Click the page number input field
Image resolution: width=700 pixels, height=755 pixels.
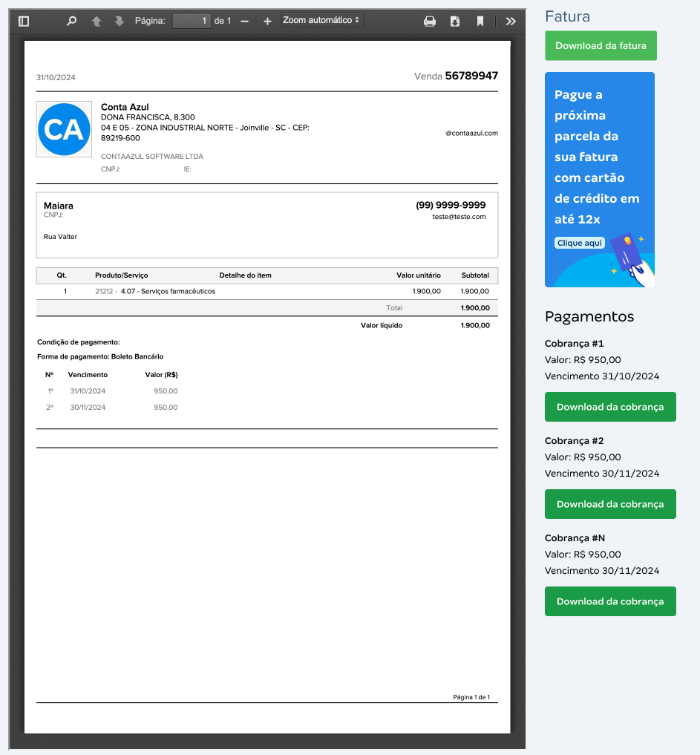click(192, 21)
